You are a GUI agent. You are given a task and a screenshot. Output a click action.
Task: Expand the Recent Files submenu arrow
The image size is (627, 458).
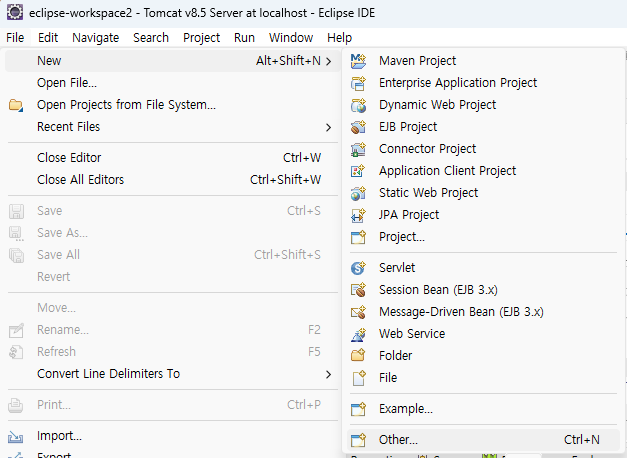tap(328, 127)
